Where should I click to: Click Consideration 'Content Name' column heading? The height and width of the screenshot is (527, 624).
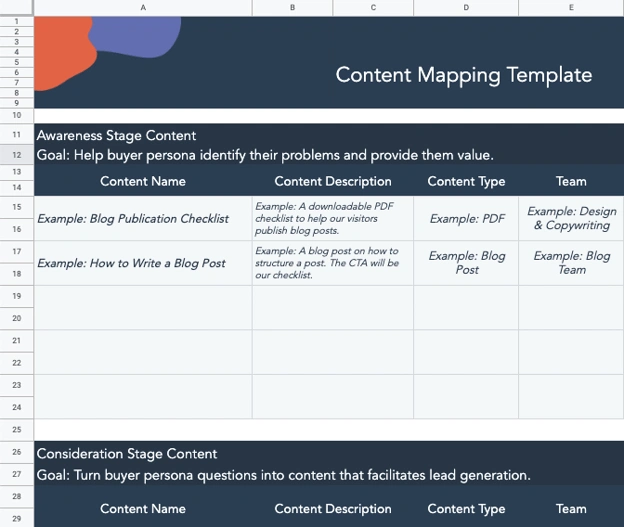click(x=143, y=509)
